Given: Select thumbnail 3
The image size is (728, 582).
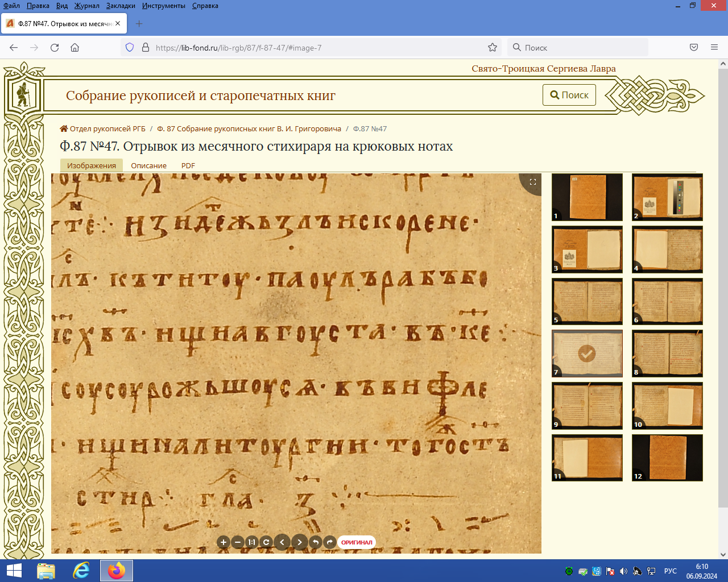Looking at the screenshot, I should [x=587, y=250].
